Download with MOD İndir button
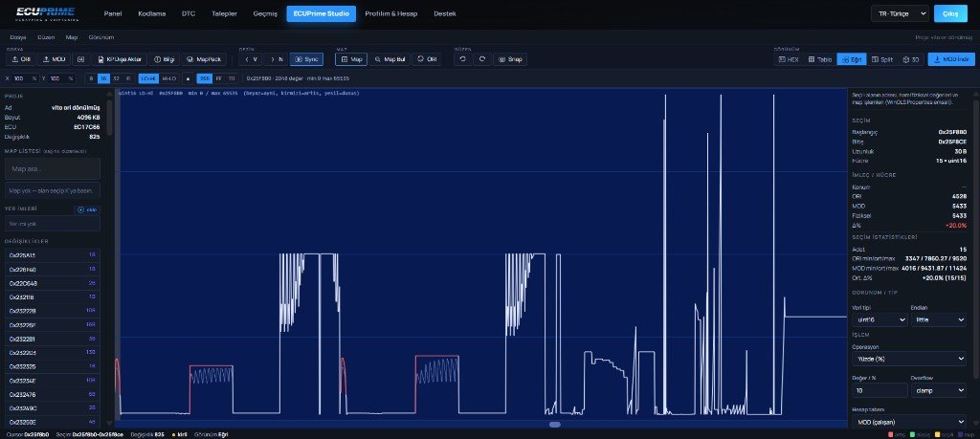Viewport: 980px width, 439px height. 951,59
